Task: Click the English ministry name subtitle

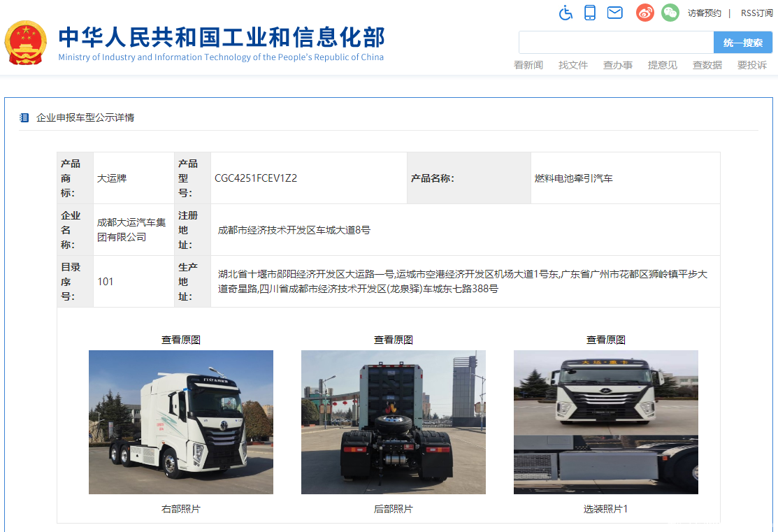Action: [x=221, y=57]
